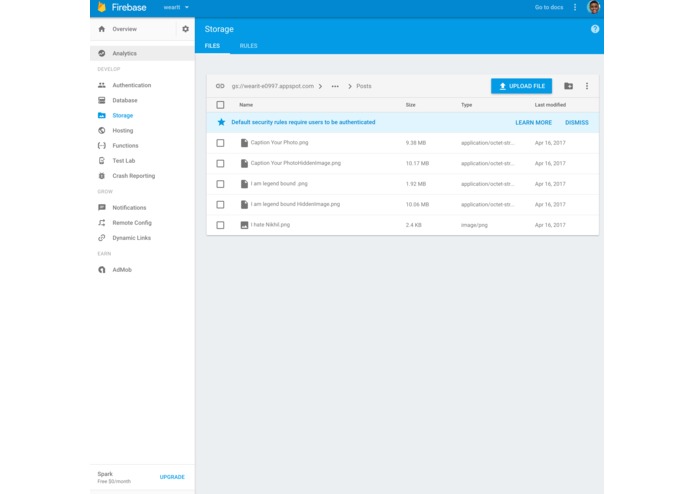Dismiss the security rules notice
695x494 pixels.
click(577, 122)
